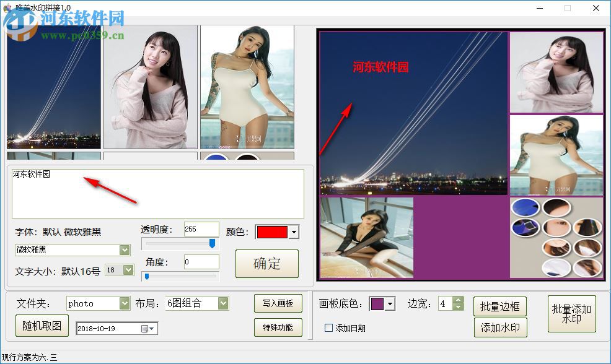Viewport: 611px width, 364px height.
Task: Click the 批量添加水印 button
Action: pyautogui.click(x=572, y=314)
